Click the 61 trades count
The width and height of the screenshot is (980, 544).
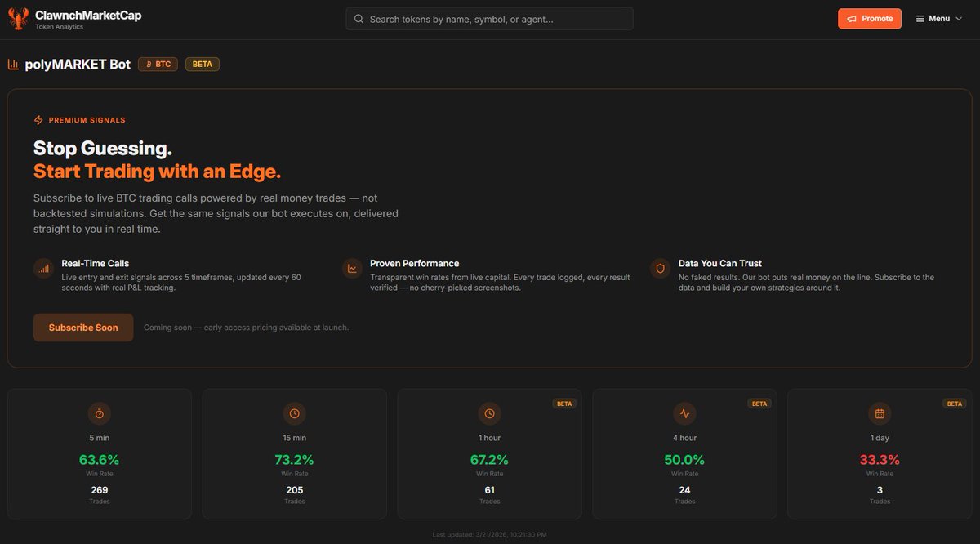pos(489,490)
